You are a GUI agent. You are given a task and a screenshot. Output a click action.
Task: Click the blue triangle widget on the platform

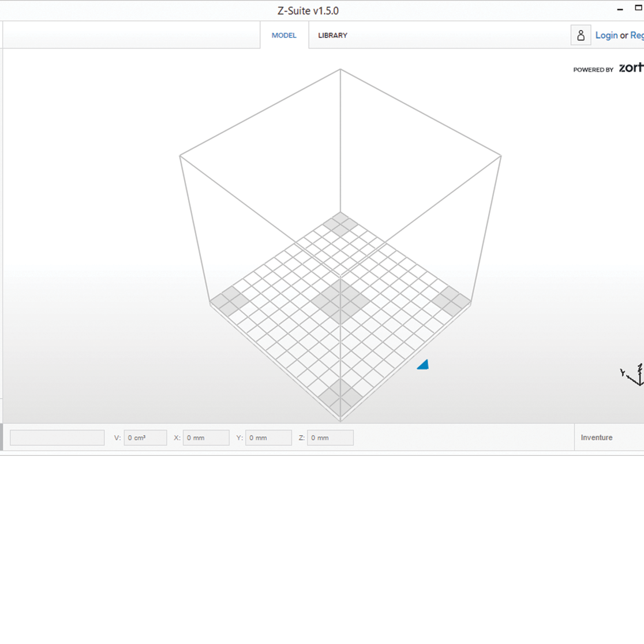pos(423,364)
